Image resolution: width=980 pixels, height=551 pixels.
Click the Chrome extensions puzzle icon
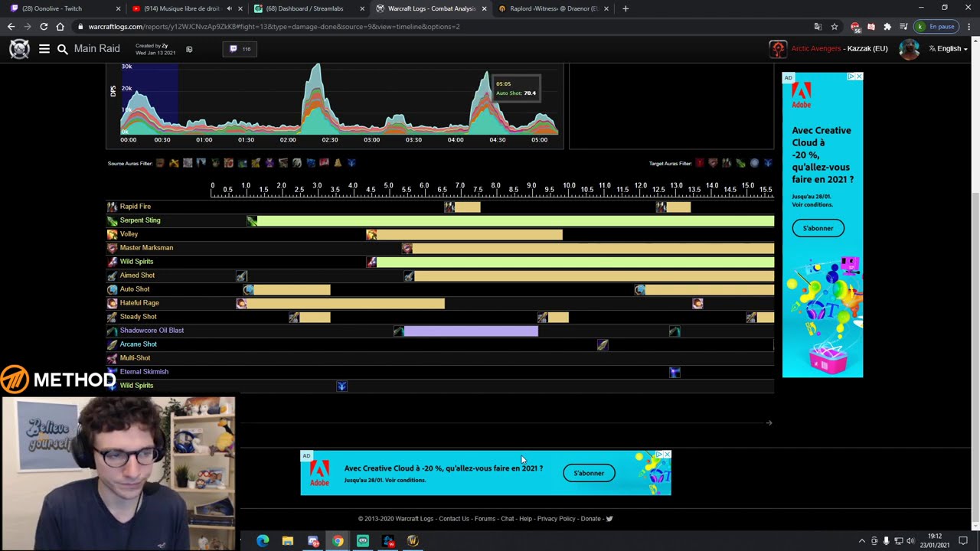tap(887, 27)
